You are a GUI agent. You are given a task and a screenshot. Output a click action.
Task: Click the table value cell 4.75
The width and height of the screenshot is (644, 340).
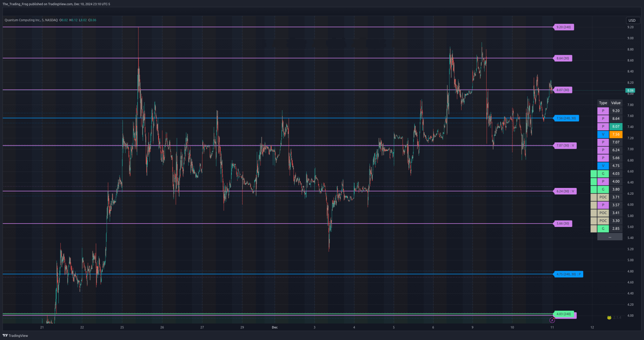pyautogui.click(x=616, y=166)
